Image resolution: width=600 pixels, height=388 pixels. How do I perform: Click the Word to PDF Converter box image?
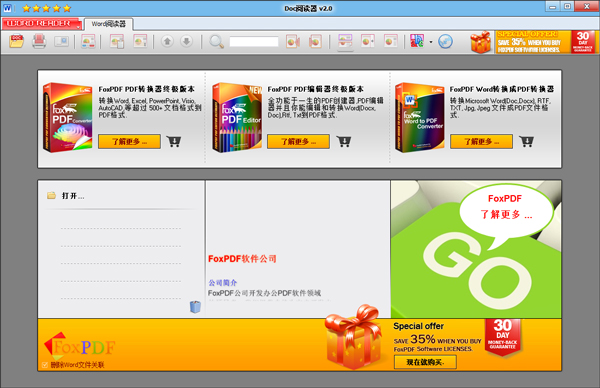click(x=420, y=117)
